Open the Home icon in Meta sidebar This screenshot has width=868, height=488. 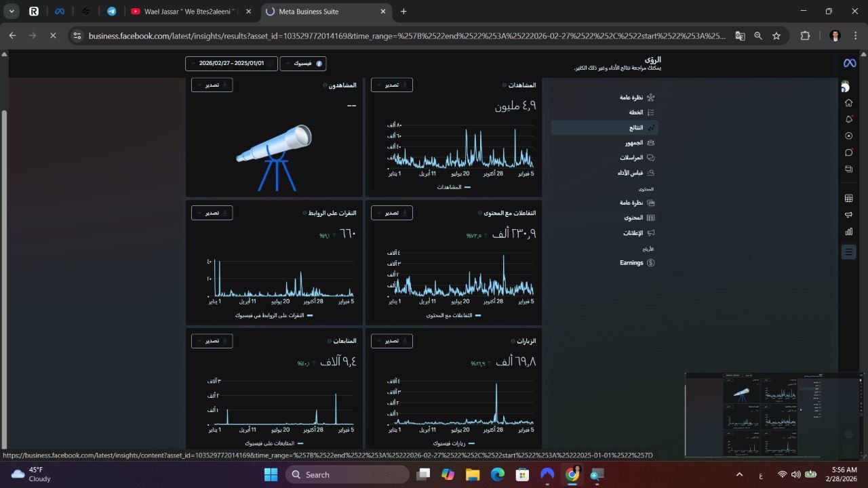(848, 103)
